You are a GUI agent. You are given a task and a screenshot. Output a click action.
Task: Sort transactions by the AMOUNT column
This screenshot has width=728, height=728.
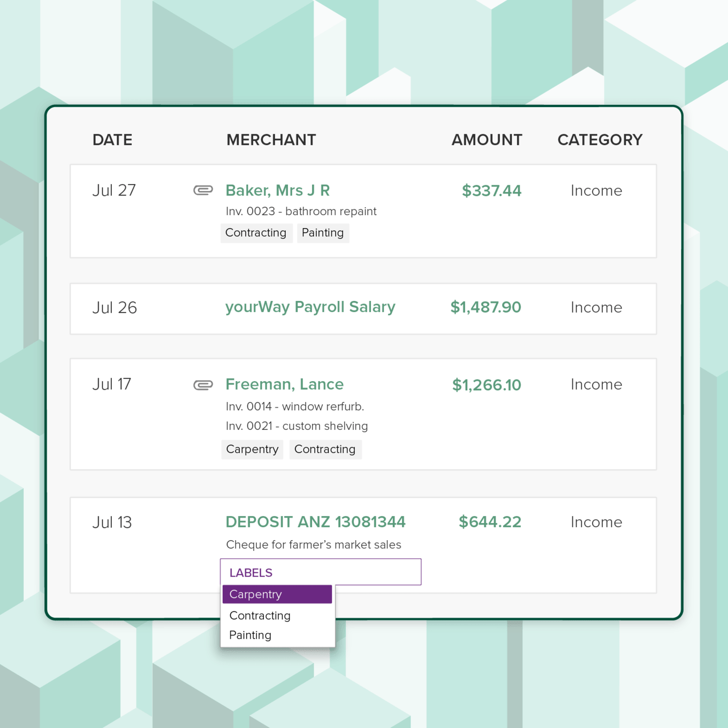[486, 140]
